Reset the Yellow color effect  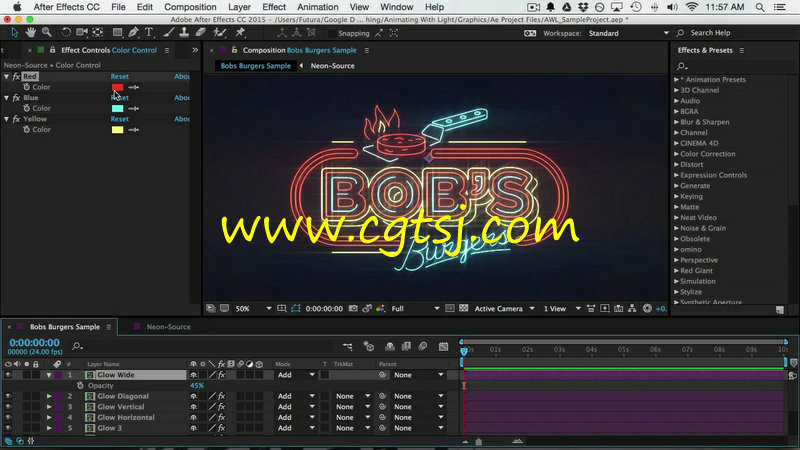point(119,119)
